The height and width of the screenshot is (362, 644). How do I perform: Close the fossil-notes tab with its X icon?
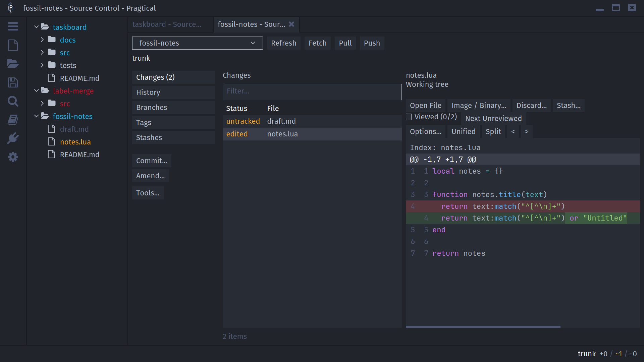click(x=291, y=24)
